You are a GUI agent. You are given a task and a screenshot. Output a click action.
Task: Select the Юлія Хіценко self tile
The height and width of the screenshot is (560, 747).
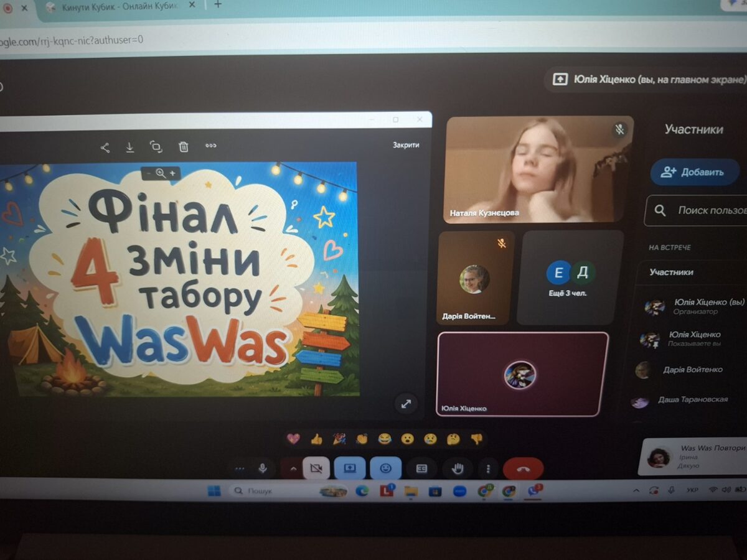click(x=522, y=374)
